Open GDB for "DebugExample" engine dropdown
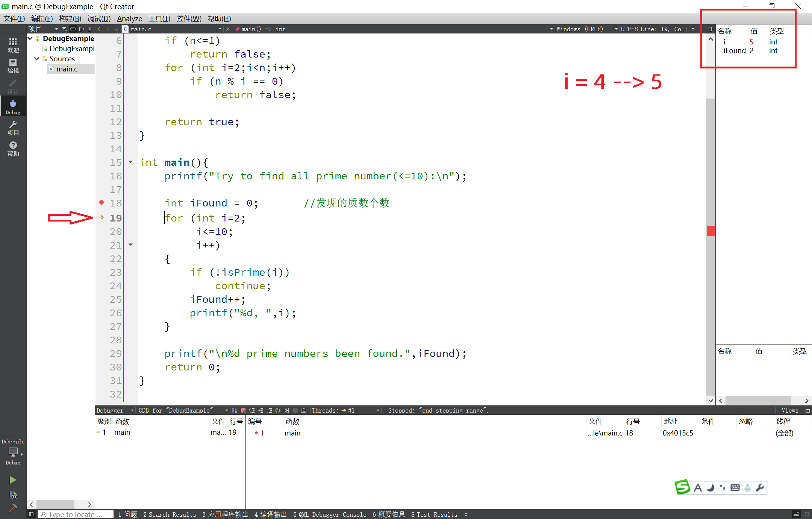 pos(183,410)
